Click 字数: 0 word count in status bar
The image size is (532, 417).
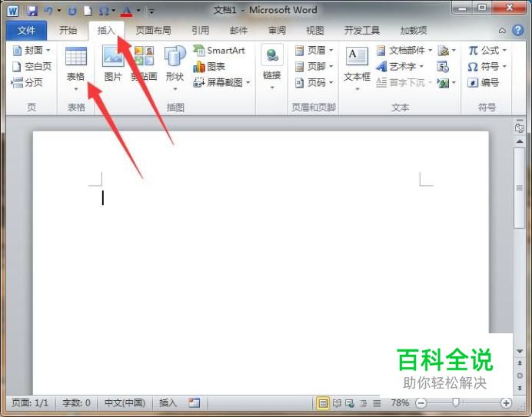point(76,402)
